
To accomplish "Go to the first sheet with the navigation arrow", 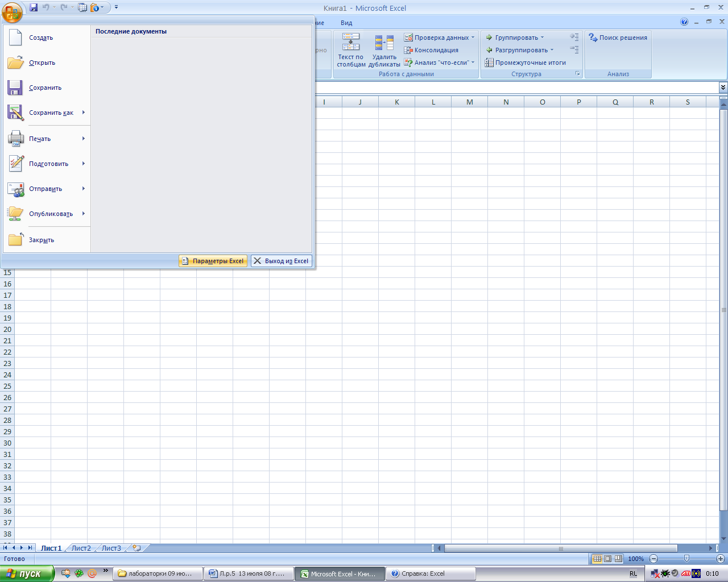I will 5,548.
